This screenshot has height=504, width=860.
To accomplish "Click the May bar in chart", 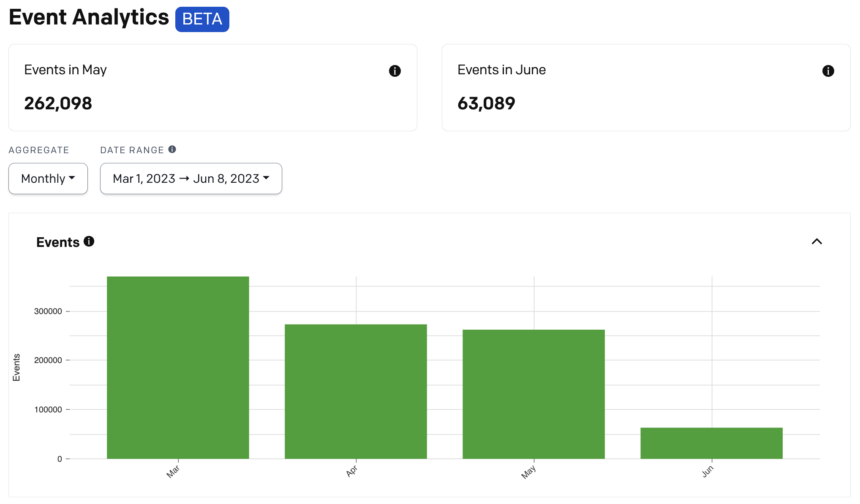I will point(533,394).
